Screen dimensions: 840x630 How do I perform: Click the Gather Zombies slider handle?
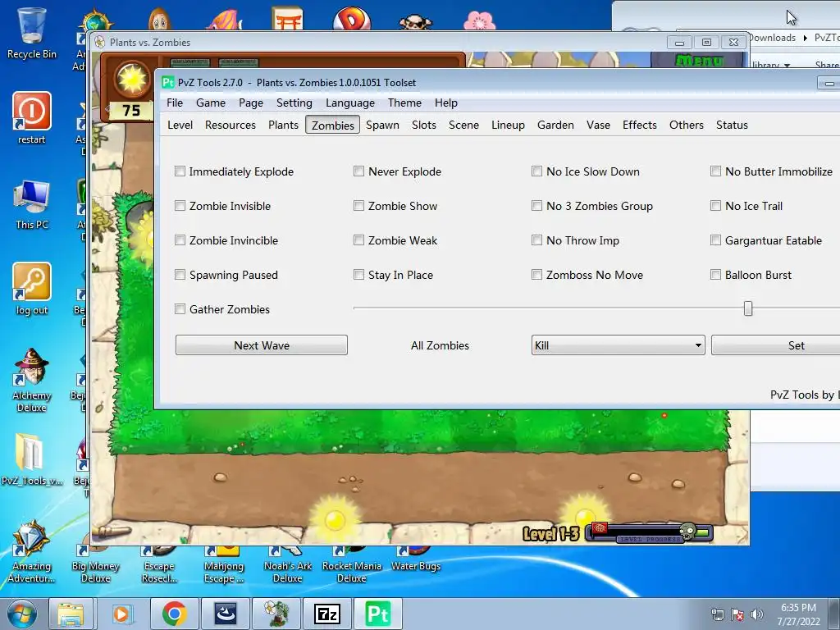coord(748,308)
